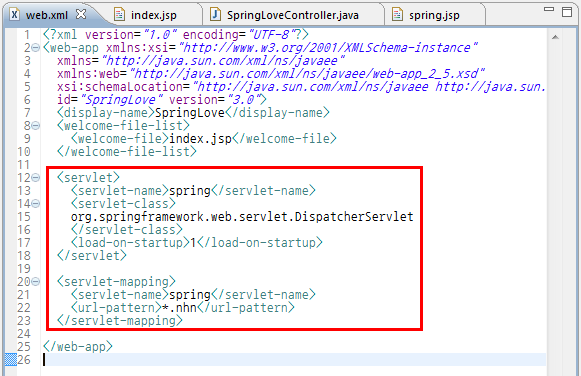581x376 pixels.
Task: Collapse the web-app element fold at line 2
Action: tap(36, 47)
